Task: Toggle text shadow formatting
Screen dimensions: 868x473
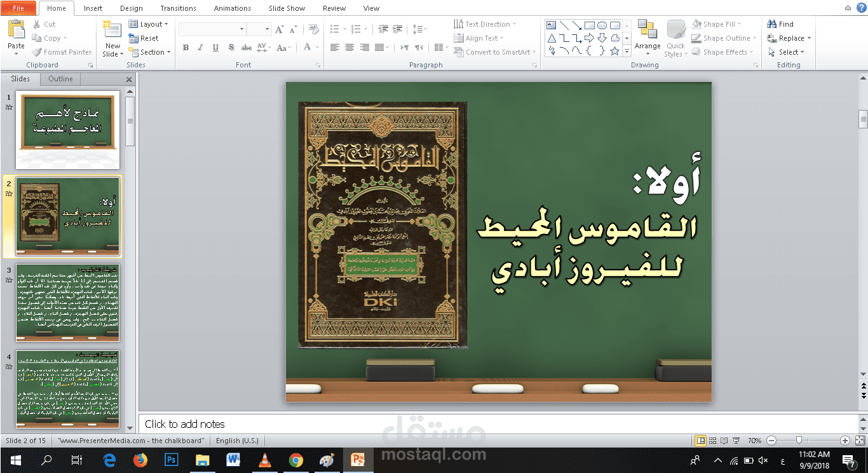Action: tap(231, 48)
